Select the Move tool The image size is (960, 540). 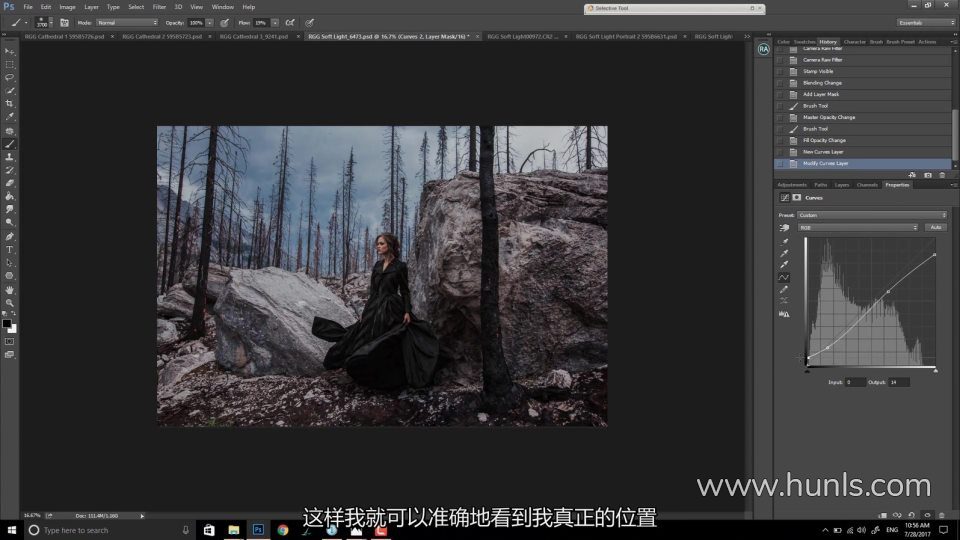[x=9, y=51]
